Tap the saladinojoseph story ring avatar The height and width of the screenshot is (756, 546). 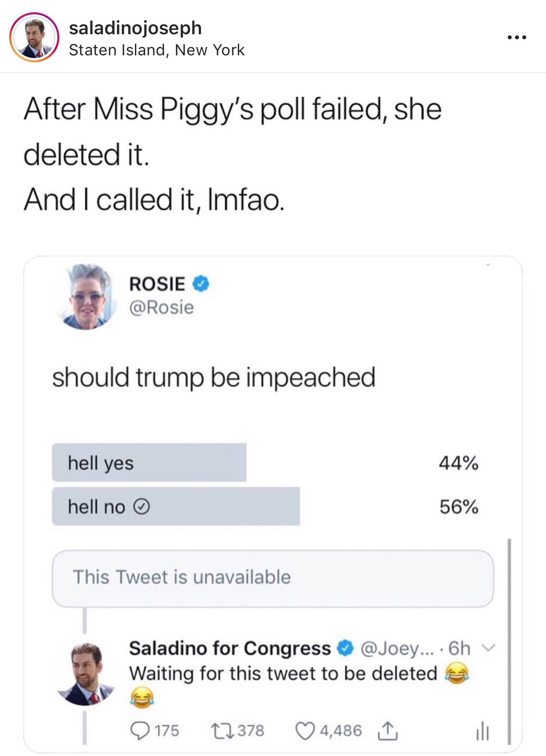click(34, 37)
